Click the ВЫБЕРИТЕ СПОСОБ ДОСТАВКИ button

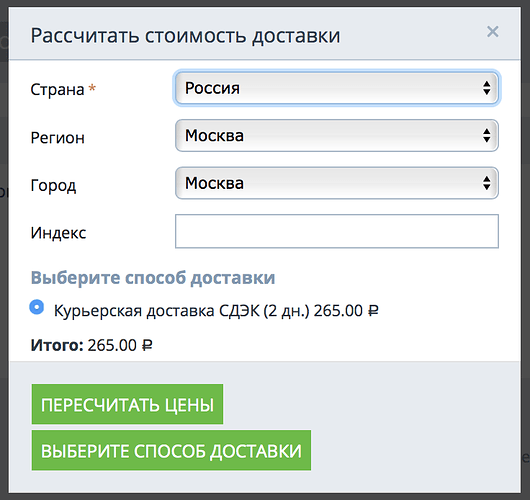pyautogui.click(x=171, y=450)
